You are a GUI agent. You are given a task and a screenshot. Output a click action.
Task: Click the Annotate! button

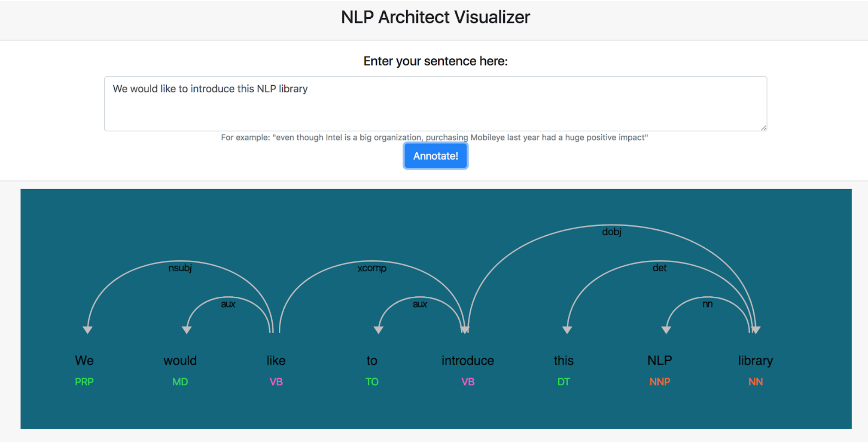click(x=435, y=156)
